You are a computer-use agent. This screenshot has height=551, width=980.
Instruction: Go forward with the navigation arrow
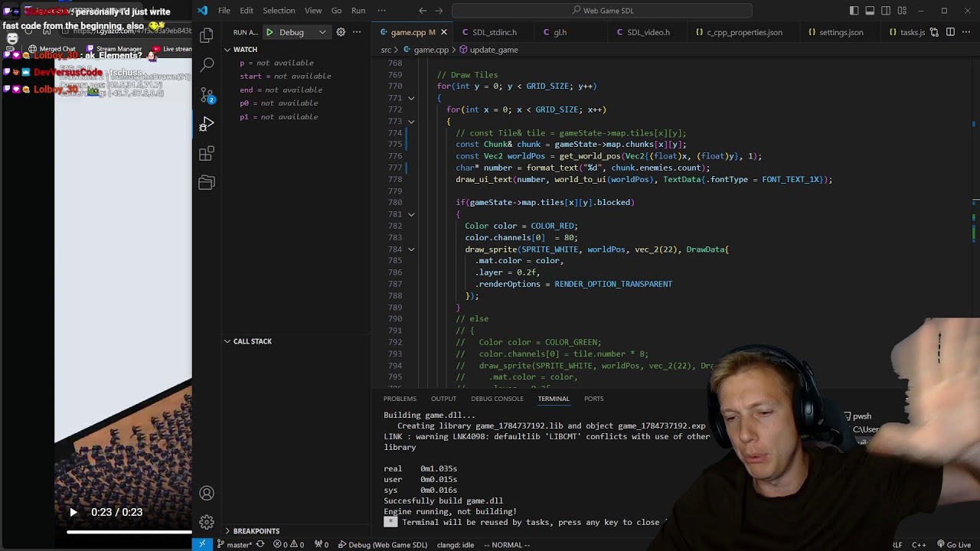coord(439,11)
